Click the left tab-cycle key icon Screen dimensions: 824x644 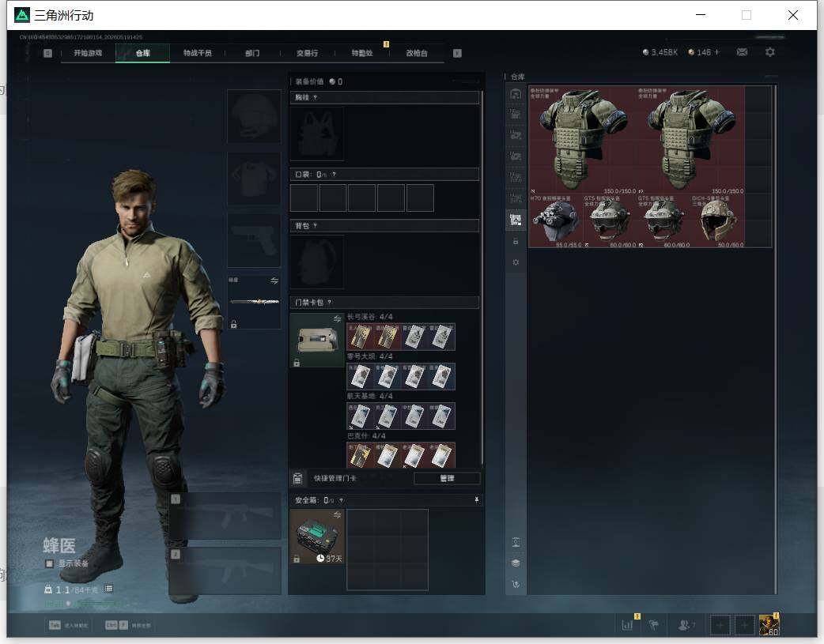tap(47, 53)
